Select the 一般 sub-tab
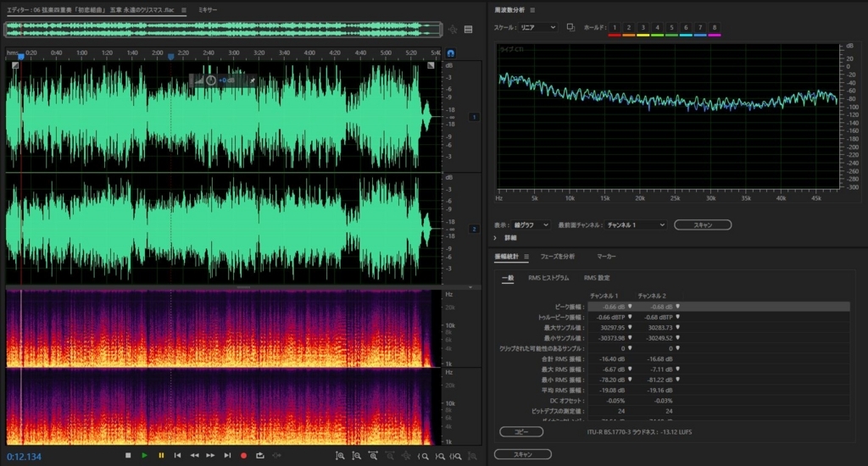This screenshot has width=868, height=466. pos(508,278)
